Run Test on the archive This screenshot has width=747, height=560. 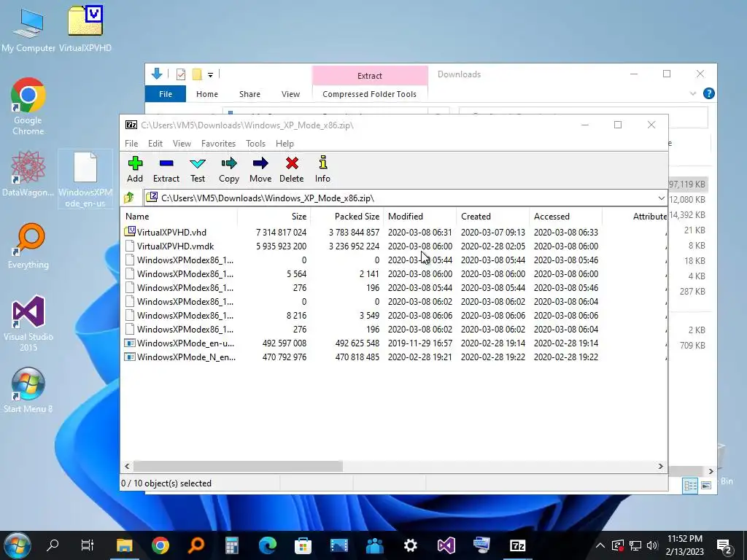(x=198, y=169)
